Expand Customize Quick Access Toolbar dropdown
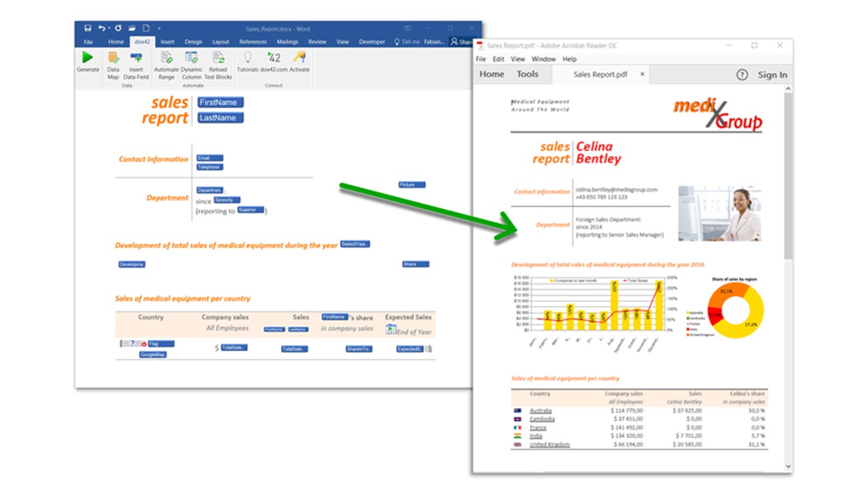Screen dimensions: 868x495 click(159, 29)
